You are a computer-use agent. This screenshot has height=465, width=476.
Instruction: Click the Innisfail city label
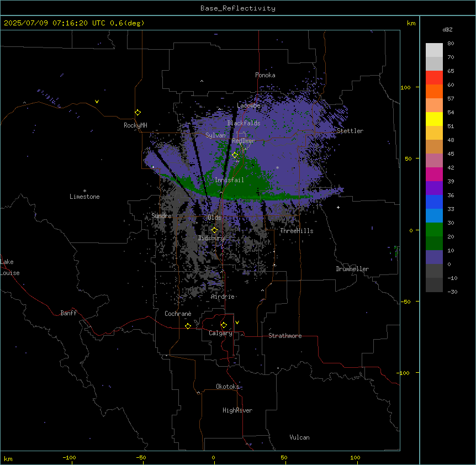pos(229,180)
